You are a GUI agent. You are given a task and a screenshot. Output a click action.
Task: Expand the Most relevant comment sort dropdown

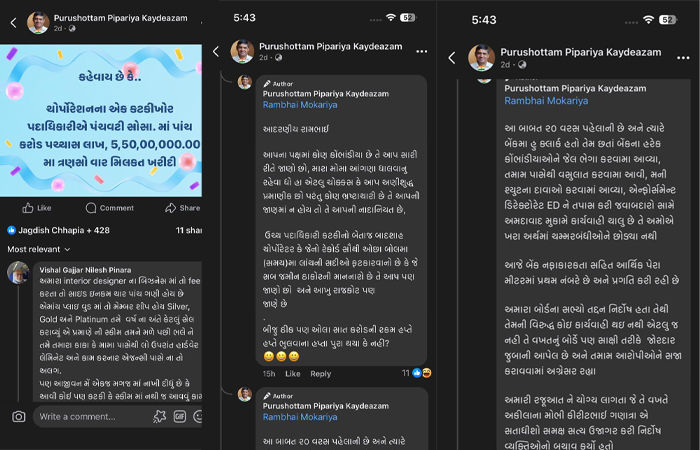click(38, 249)
